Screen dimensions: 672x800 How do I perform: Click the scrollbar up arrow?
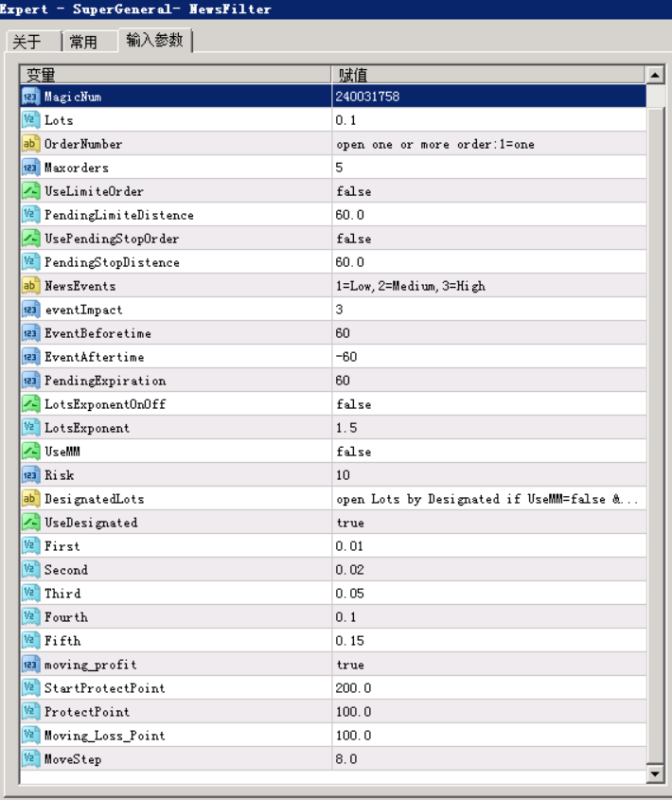coord(655,75)
